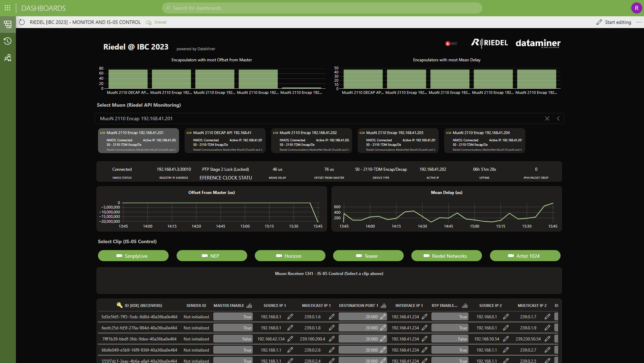The height and width of the screenshot is (363, 644).
Task: Click the user avatar R
Action: coord(636,8)
